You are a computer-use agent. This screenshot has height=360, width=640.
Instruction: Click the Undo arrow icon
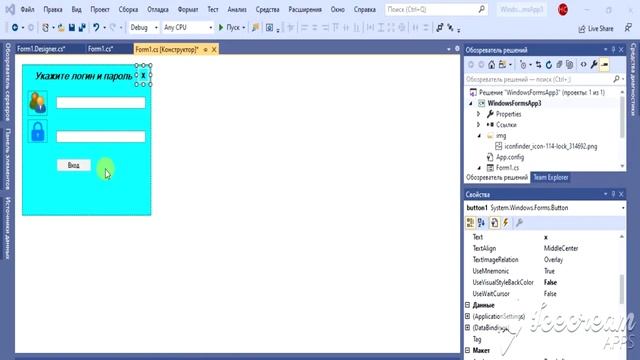point(96,27)
